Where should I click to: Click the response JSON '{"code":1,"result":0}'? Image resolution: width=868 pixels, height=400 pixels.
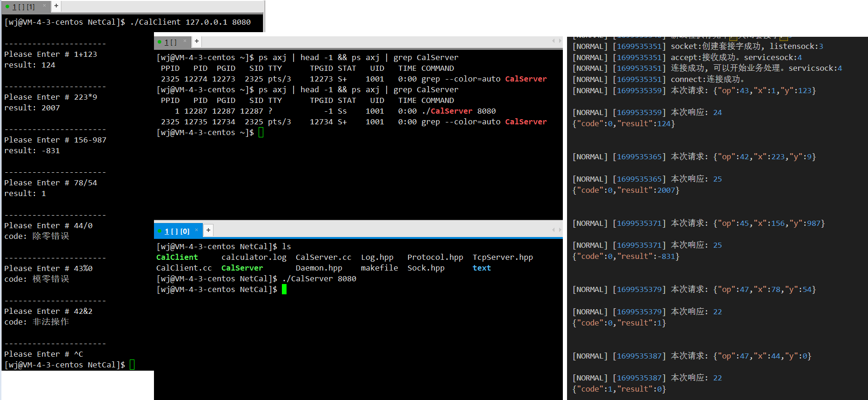(620, 389)
